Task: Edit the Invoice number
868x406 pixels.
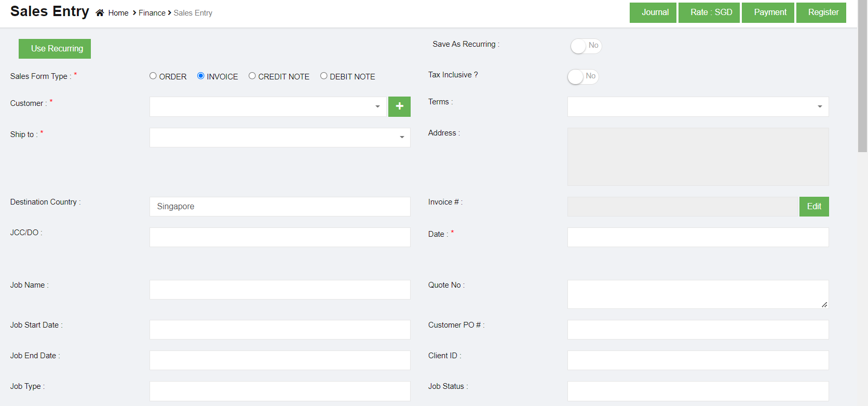Action: tap(813, 207)
